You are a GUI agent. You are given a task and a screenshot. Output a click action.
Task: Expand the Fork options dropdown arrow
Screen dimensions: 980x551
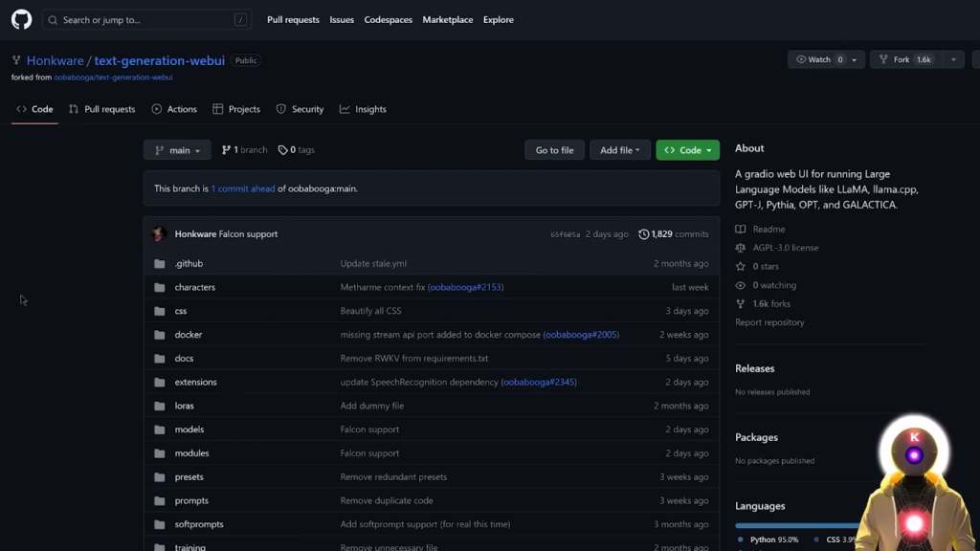point(953,59)
